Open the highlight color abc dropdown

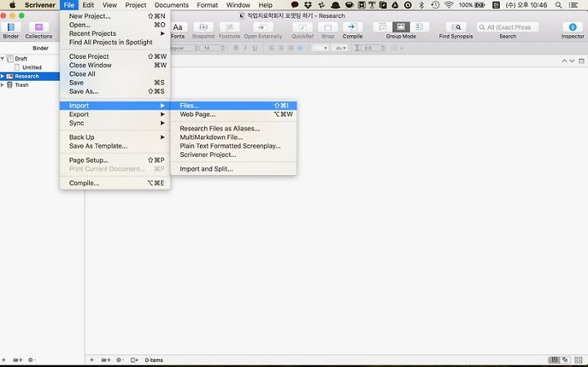[340, 48]
